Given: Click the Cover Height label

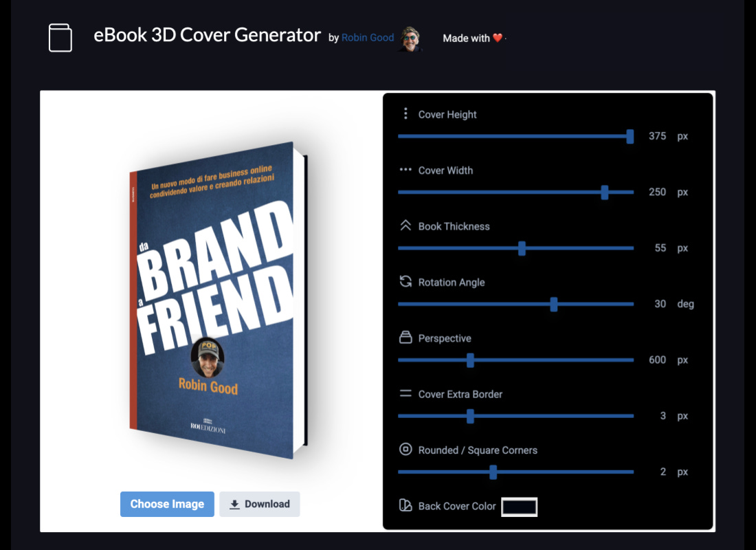Looking at the screenshot, I should [447, 114].
